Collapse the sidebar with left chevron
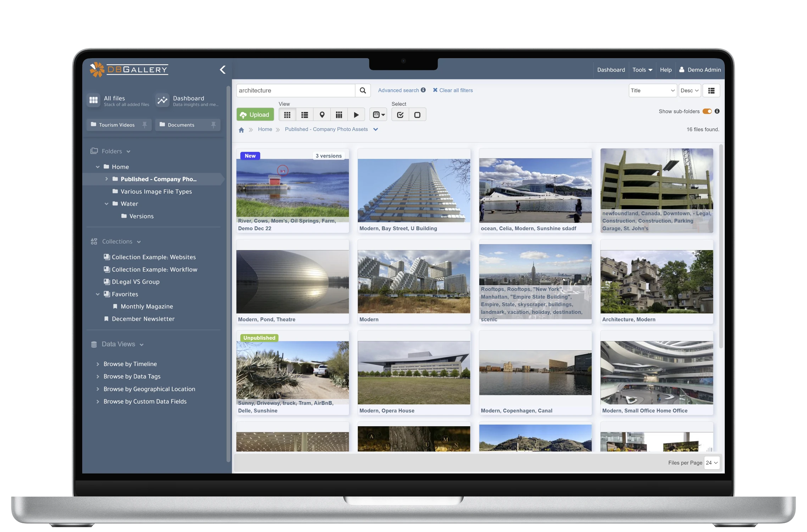 (223, 70)
